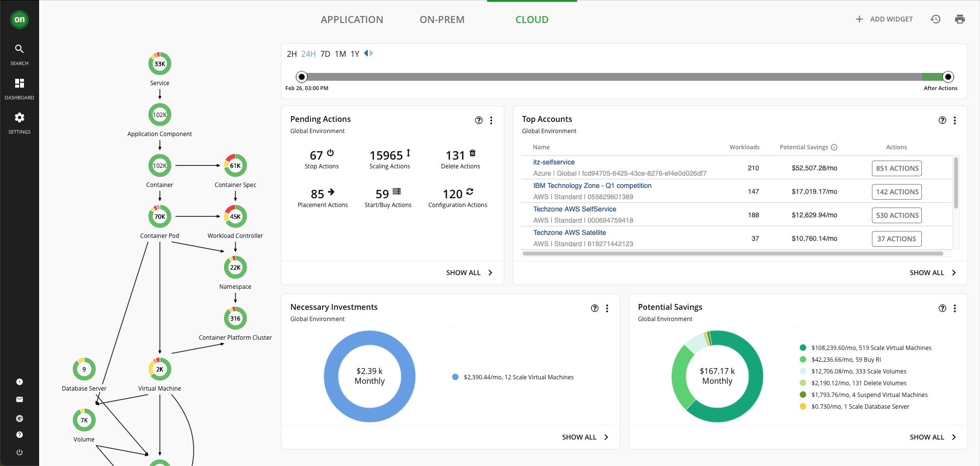980x466 pixels.
Task: Select the 7D time range option
Action: click(x=325, y=54)
